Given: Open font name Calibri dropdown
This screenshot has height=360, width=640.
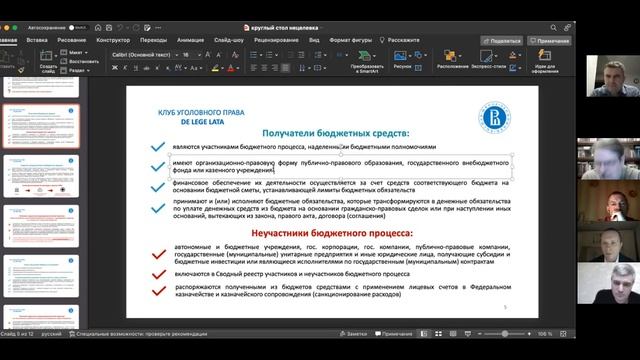Looking at the screenshot, I should coord(177,55).
